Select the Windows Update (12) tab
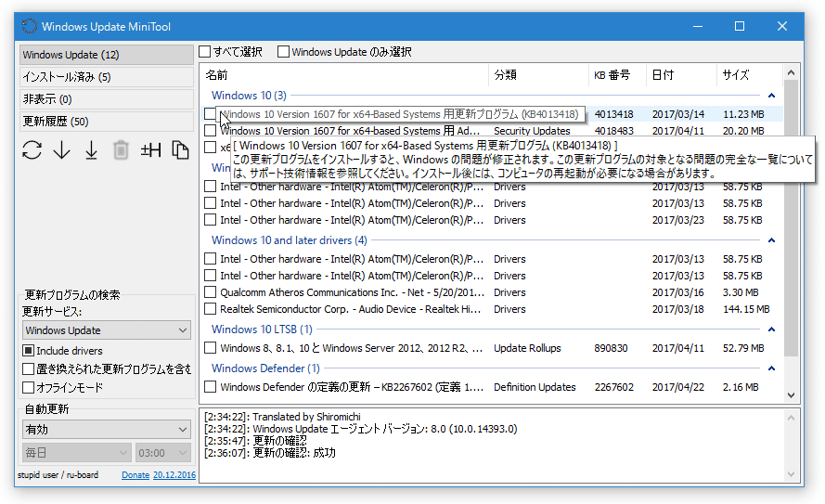The image size is (825, 504). 107,55
